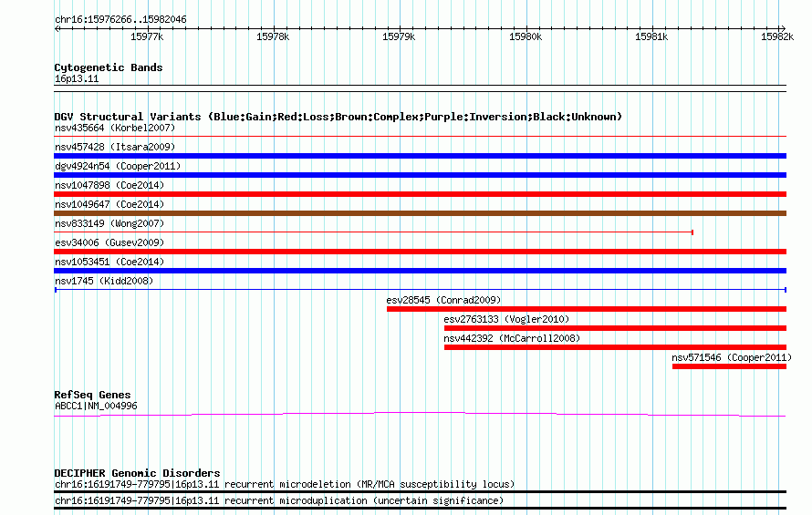Open the esv2763133 (Vogler2010) variant label
Image resolution: width=812 pixels, height=515 pixels.
click(x=506, y=319)
